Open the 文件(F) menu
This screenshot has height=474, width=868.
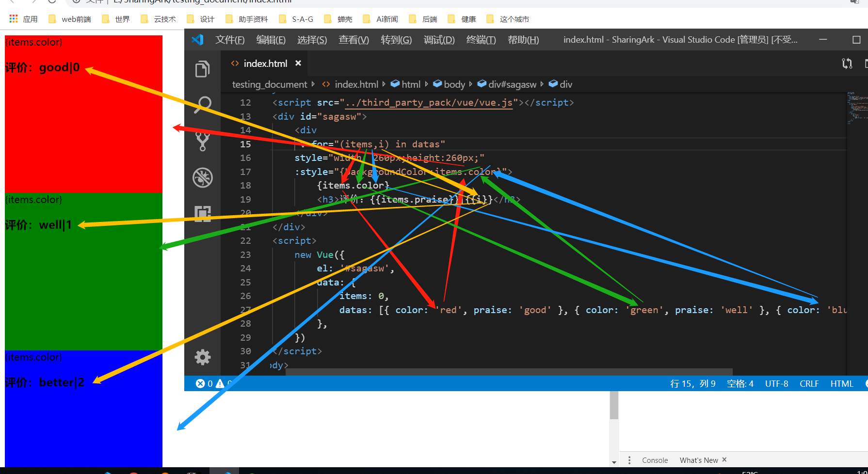[x=230, y=40]
